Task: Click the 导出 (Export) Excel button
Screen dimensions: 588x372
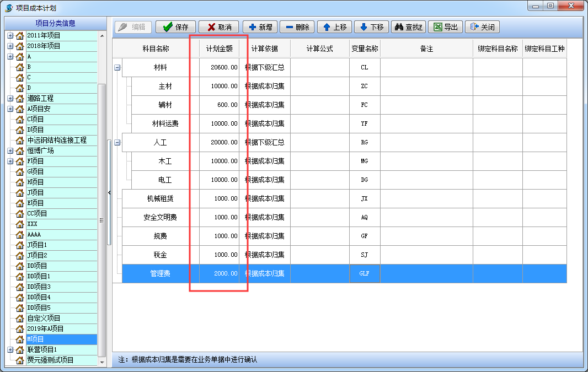Action: [446, 27]
